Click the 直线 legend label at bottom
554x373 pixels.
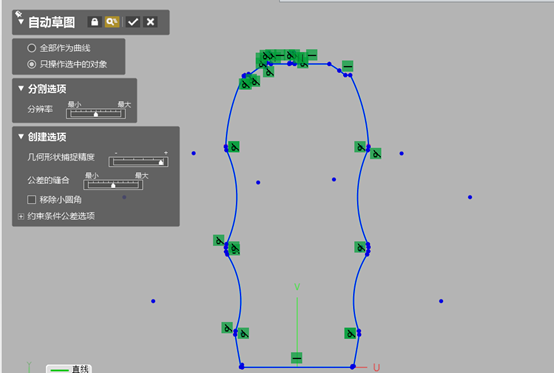point(80,369)
